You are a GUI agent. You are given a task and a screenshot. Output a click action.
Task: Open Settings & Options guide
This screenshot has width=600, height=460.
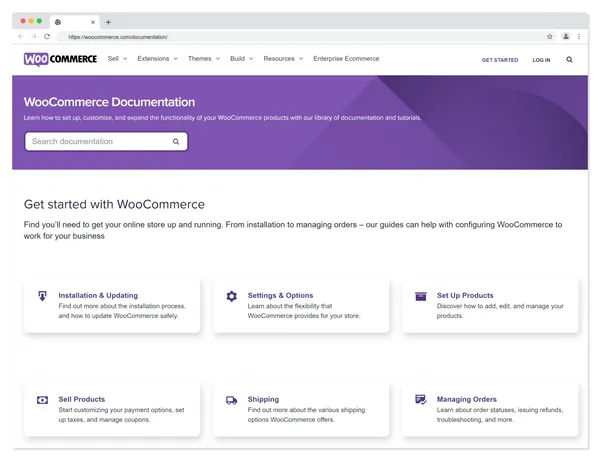280,295
